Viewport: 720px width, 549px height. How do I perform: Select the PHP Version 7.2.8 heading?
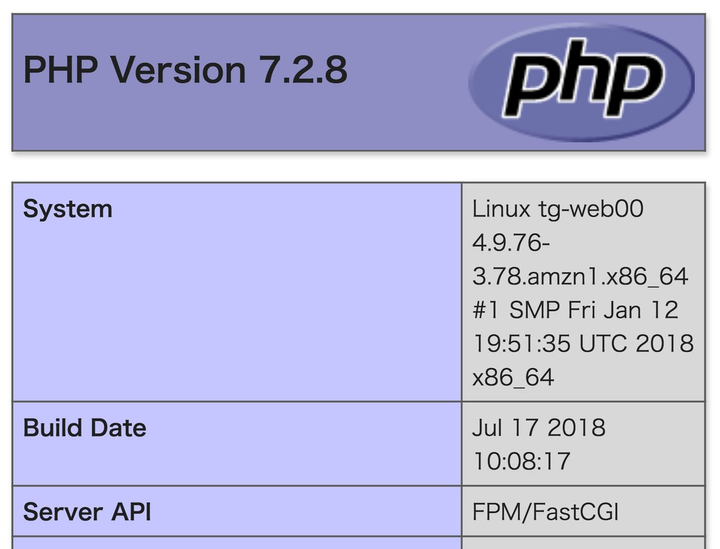(185, 70)
